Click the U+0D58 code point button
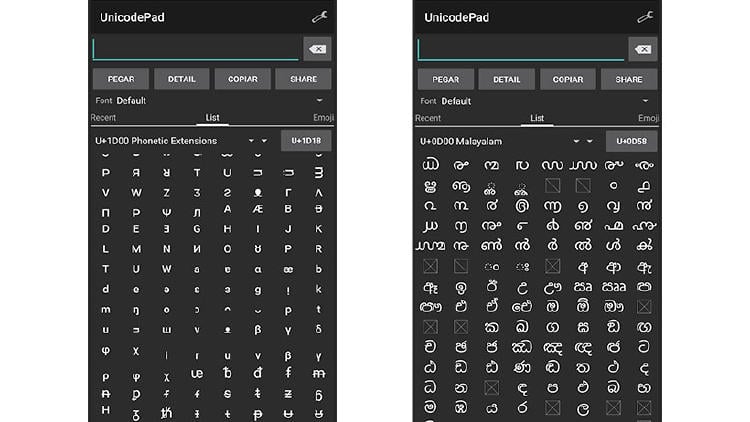Image resolution: width=750 pixels, height=422 pixels. 631,141
